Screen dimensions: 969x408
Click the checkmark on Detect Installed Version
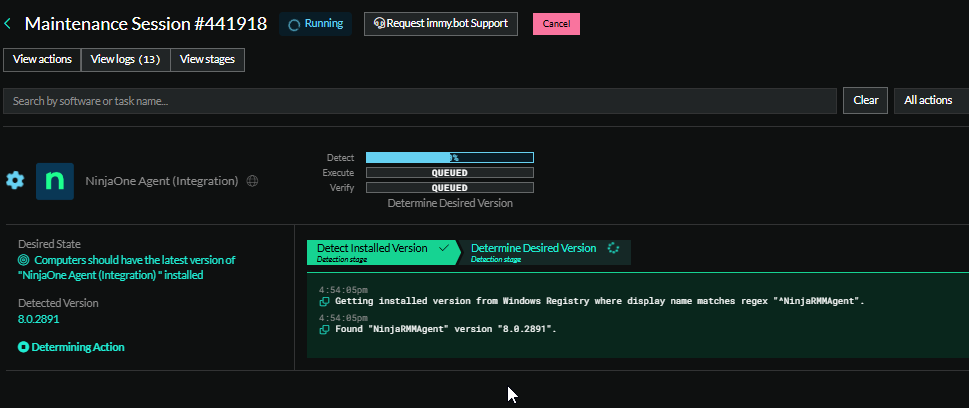[443, 248]
